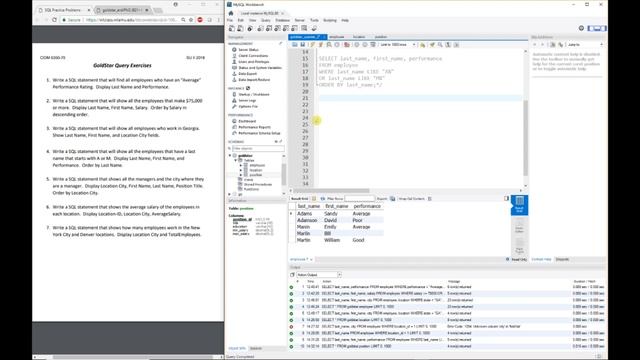The height and width of the screenshot is (360, 640).
Task: Click the Workbench preferences gear icon
Action: click(x=581, y=28)
